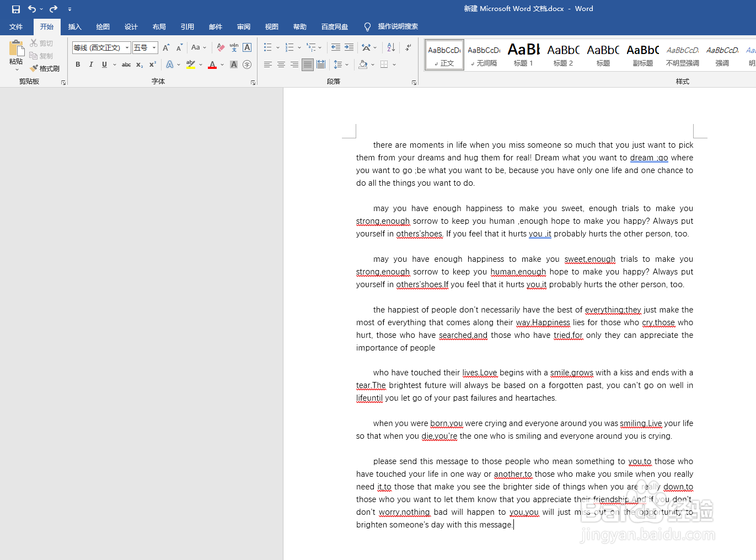This screenshot has height=560, width=756.
Task: Click the Borders icon
Action: (384, 64)
